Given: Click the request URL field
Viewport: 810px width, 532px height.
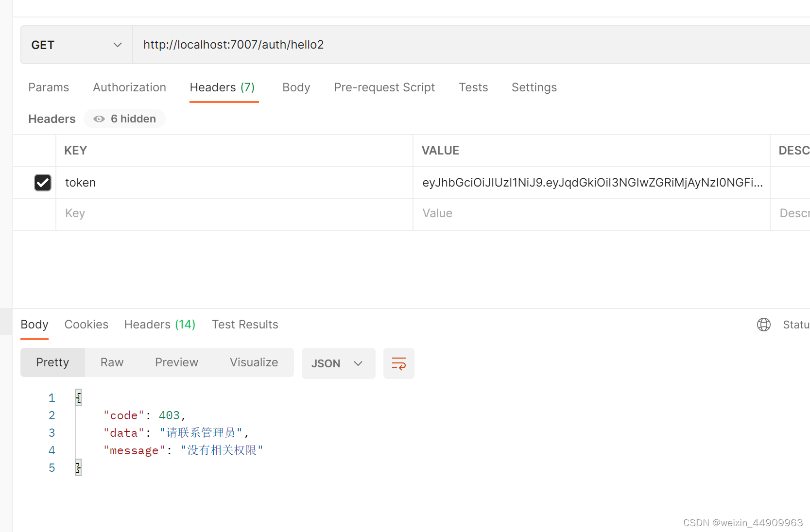Looking at the screenshot, I should 471,45.
